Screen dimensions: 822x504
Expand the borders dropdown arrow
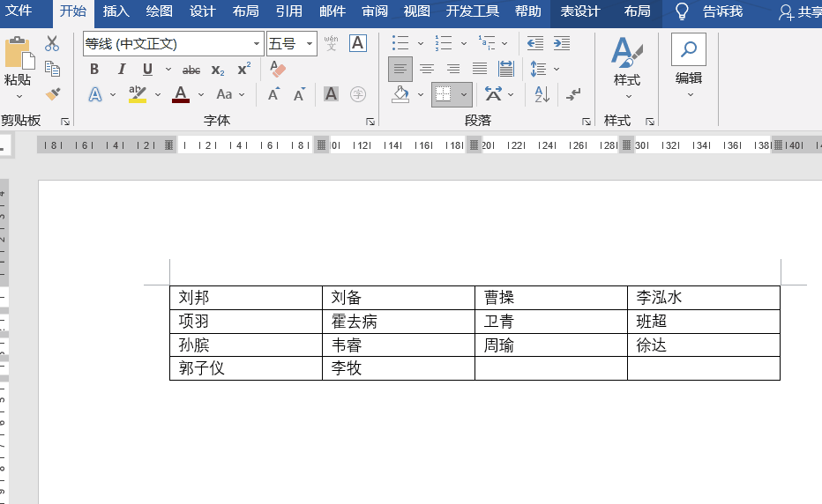pyautogui.click(x=464, y=95)
